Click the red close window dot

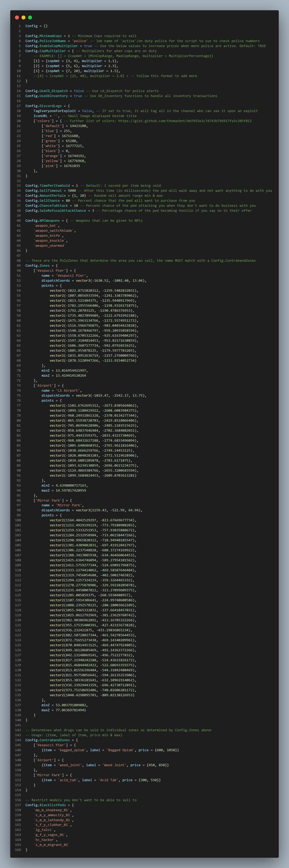[x=17, y=17]
